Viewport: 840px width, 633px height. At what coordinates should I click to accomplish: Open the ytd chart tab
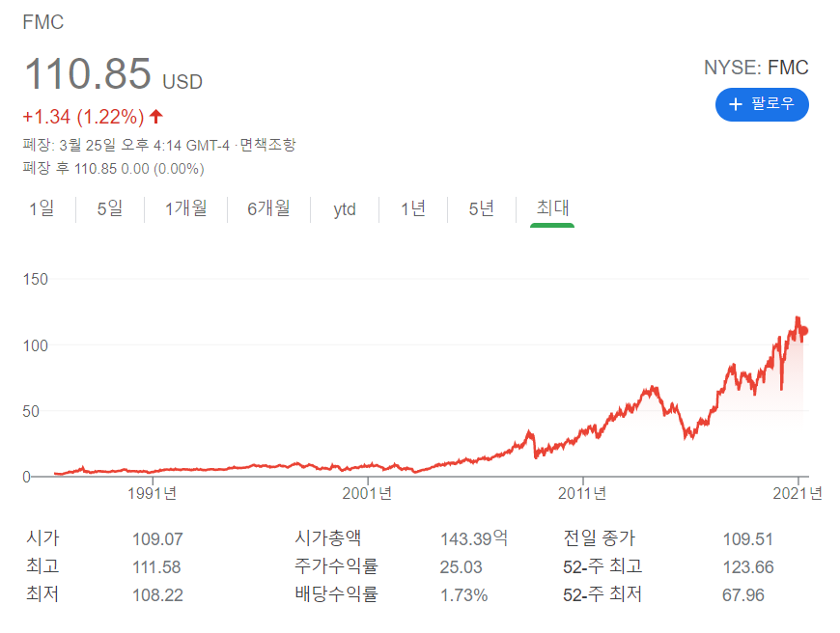pos(345,209)
